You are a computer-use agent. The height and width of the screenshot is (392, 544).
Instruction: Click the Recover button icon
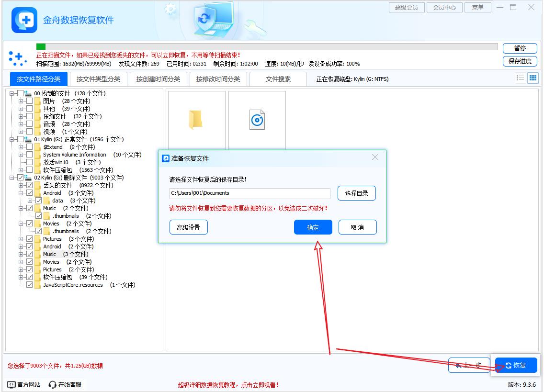pos(508,366)
